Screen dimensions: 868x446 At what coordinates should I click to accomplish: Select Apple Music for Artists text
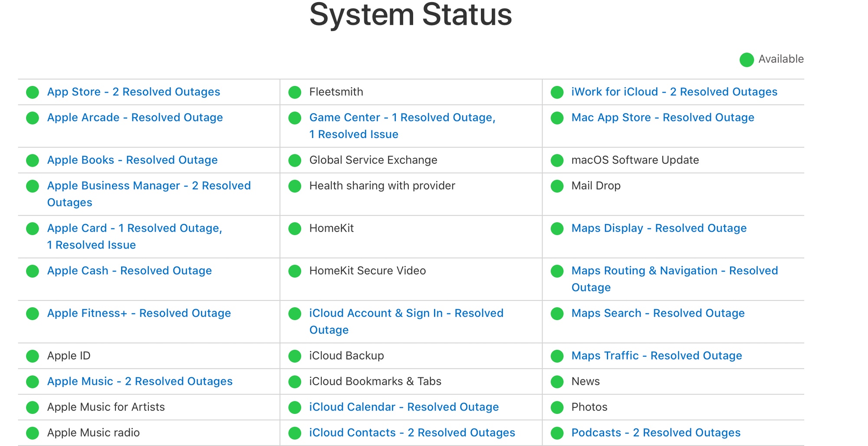pyautogui.click(x=106, y=407)
